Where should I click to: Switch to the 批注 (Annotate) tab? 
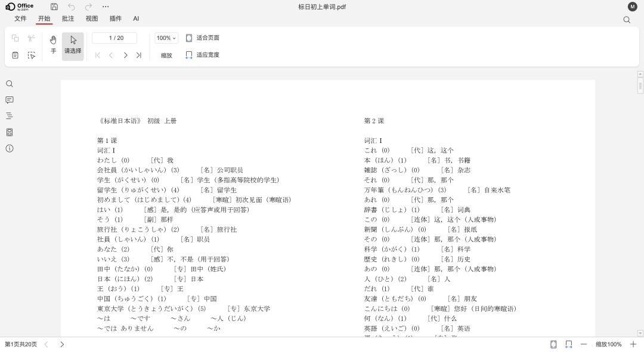click(x=67, y=18)
